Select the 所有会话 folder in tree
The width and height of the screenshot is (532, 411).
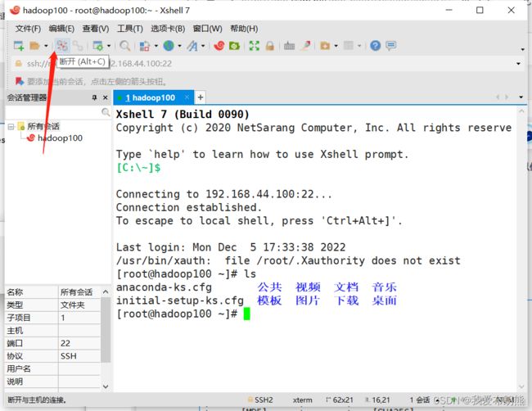[43, 127]
